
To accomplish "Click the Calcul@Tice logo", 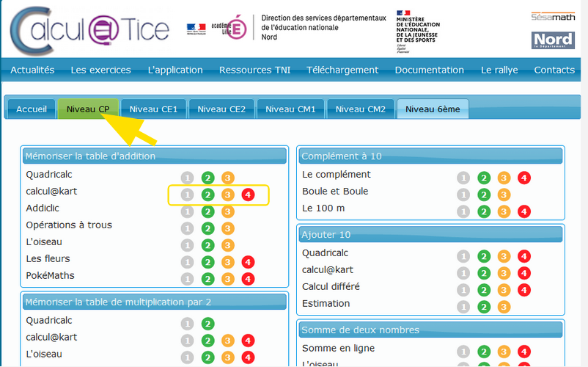I will tap(89, 30).
